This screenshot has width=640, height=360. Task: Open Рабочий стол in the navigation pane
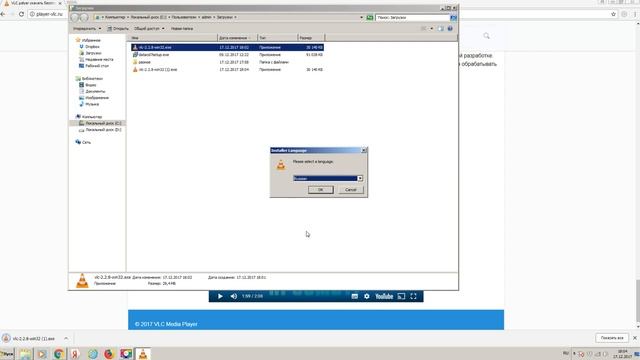click(94, 66)
